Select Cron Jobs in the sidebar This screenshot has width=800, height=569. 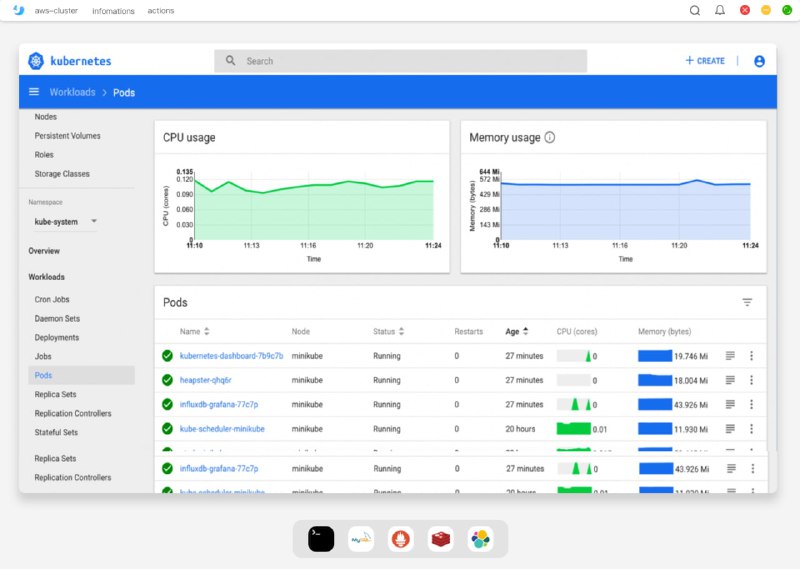pyautogui.click(x=52, y=299)
